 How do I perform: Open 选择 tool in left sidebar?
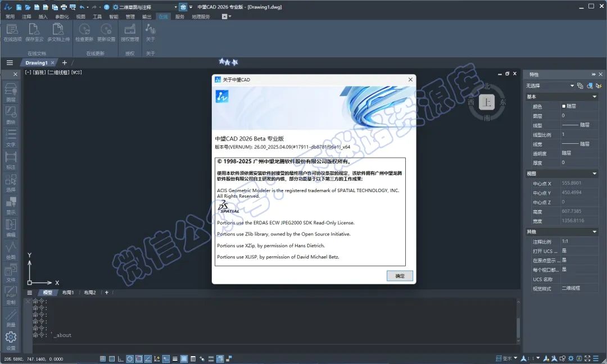coord(11,183)
